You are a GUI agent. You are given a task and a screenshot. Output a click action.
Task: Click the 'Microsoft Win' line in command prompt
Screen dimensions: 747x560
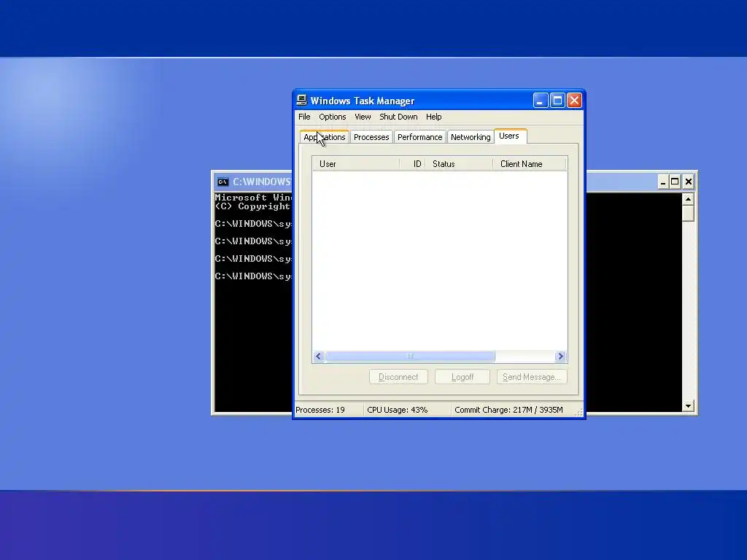253,197
